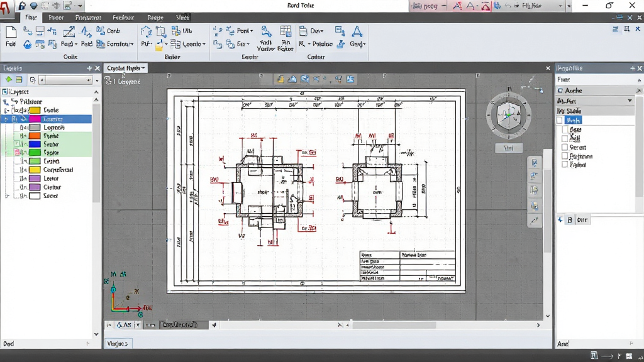The image size is (644, 362).
Task: Click the orange lock icon above the drawing
Action: (280, 79)
